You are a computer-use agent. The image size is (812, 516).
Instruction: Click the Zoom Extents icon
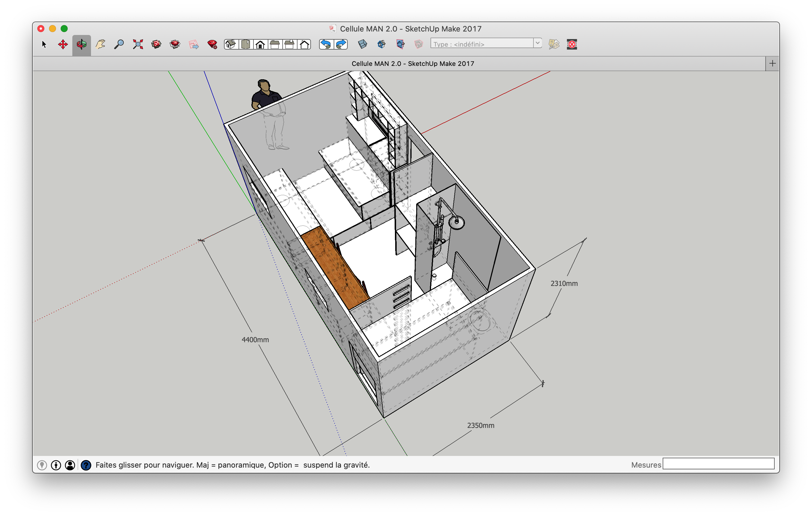click(x=138, y=44)
